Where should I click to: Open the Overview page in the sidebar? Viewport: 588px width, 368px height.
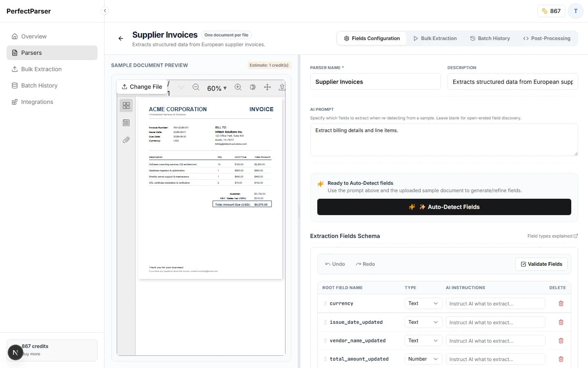point(52,36)
